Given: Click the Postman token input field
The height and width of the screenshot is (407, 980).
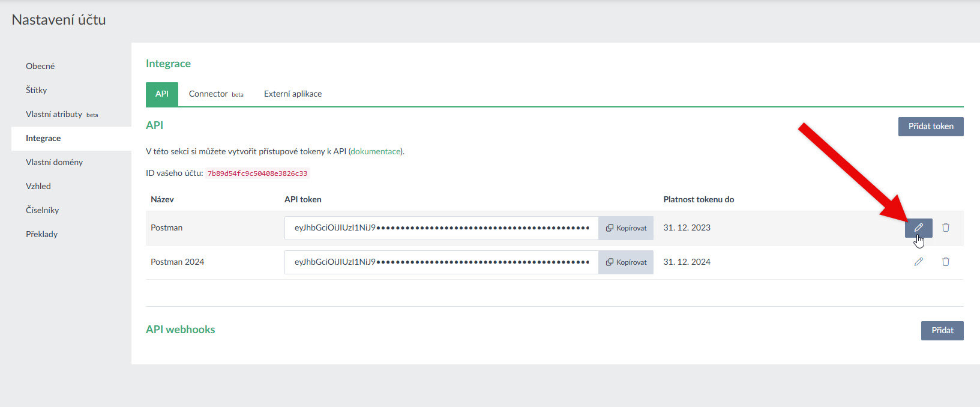Looking at the screenshot, I should [441, 228].
